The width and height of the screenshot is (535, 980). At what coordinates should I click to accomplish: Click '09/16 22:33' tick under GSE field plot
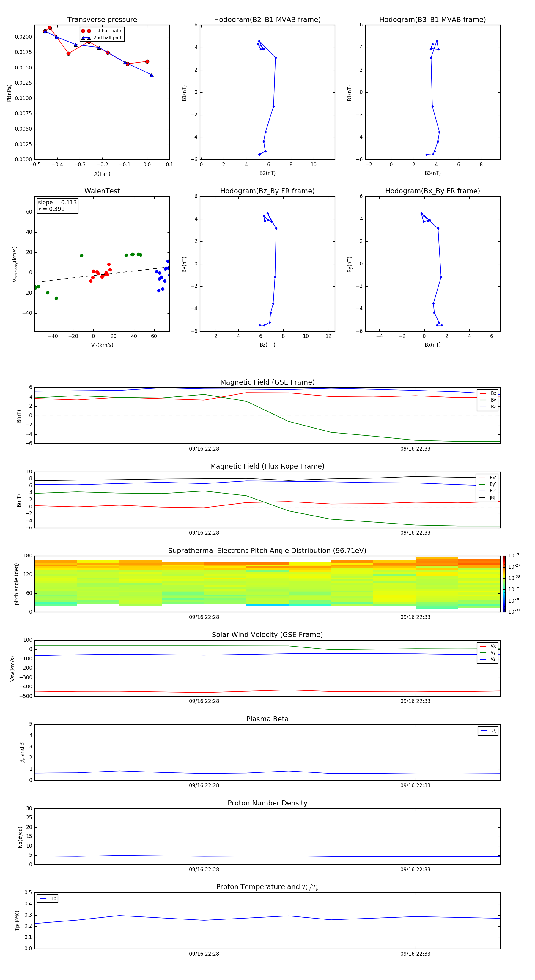point(415,449)
